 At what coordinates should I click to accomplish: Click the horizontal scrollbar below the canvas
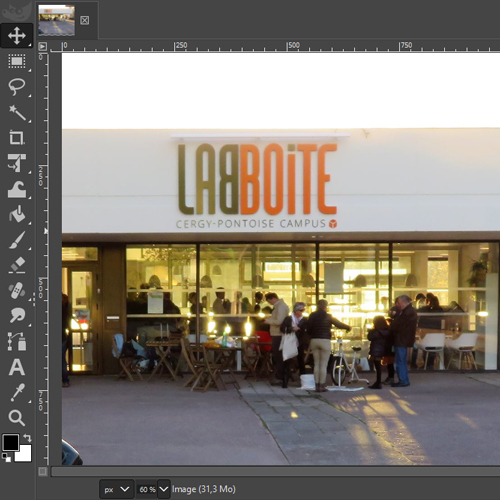275,471
